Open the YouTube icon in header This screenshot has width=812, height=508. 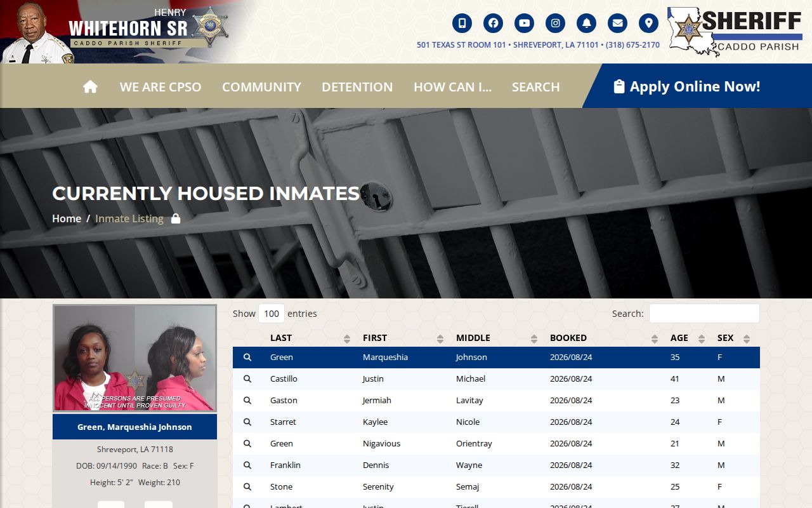coord(524,23)
